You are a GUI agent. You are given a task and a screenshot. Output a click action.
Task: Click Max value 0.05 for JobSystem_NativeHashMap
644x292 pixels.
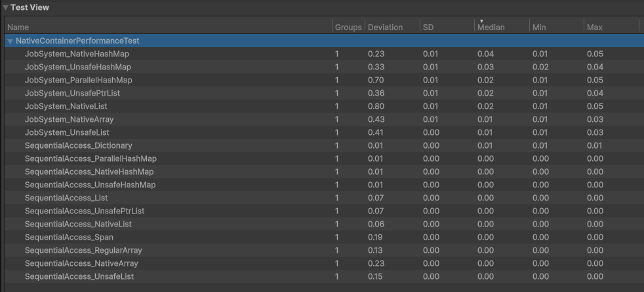[x=595, y=54]
